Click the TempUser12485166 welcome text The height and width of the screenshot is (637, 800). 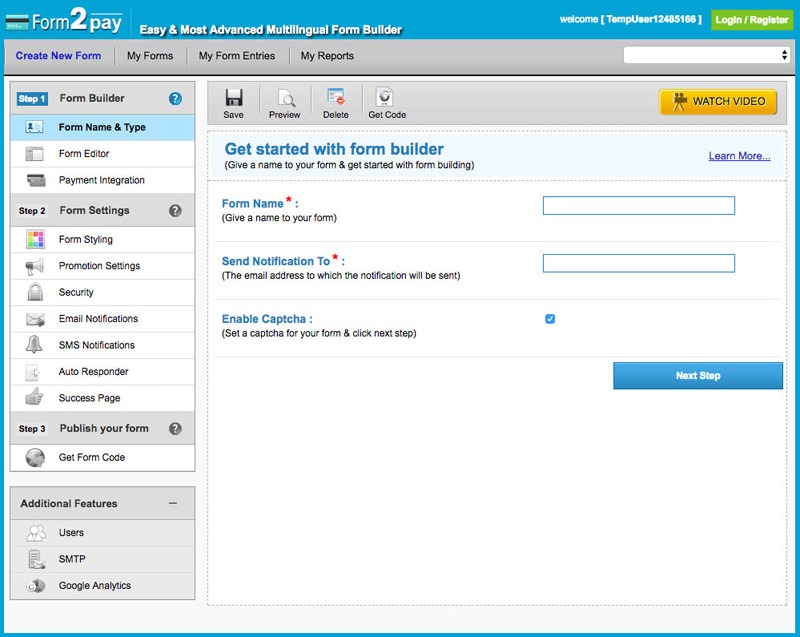(x=630, y=19)
